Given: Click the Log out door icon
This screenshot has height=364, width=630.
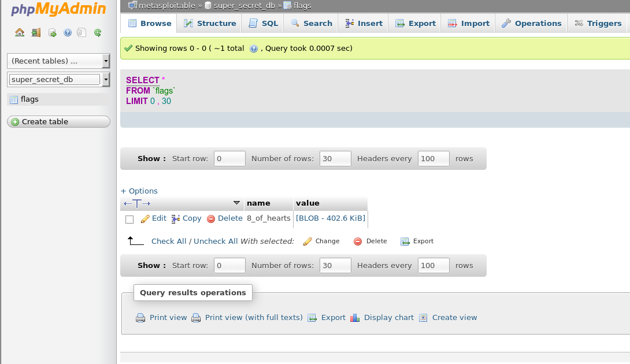Looking at the screenshot, I should tap(36, 32).
